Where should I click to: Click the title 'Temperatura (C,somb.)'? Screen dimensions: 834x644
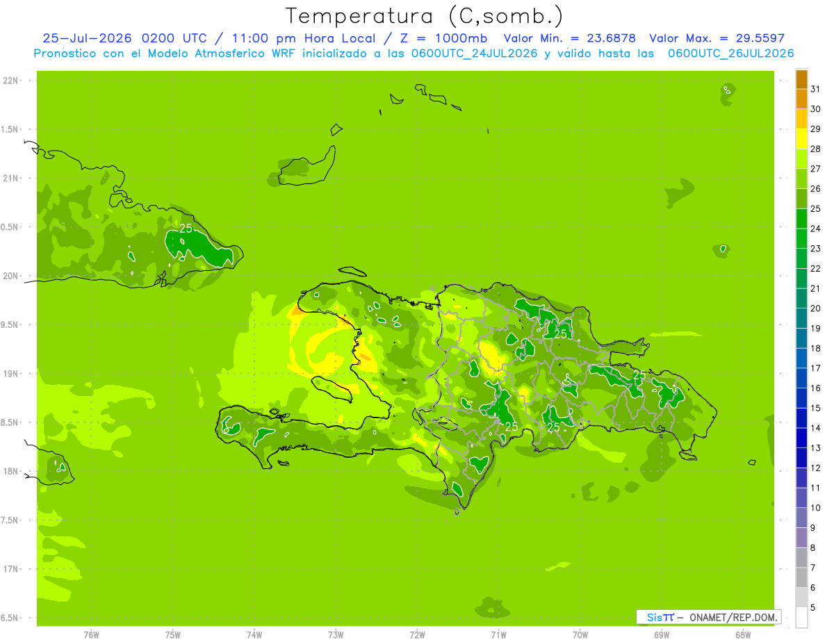pyautogui.click(x=424, y=16)
